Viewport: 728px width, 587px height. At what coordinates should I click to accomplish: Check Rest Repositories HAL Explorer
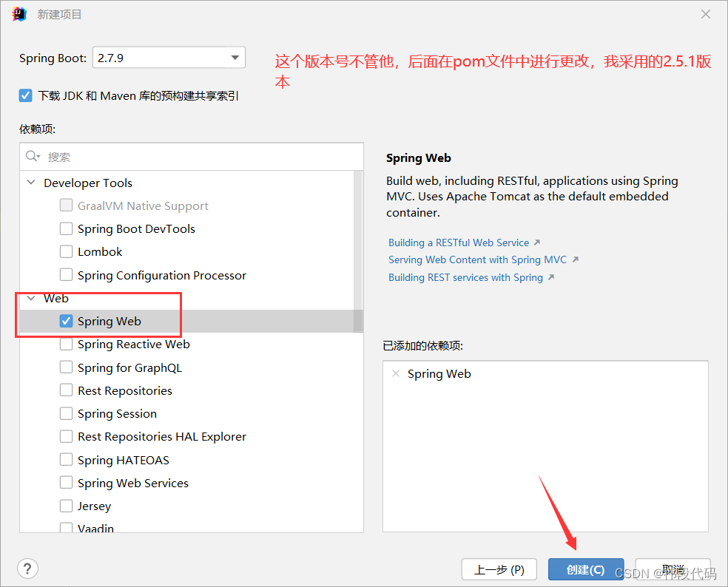pos(67,437)
